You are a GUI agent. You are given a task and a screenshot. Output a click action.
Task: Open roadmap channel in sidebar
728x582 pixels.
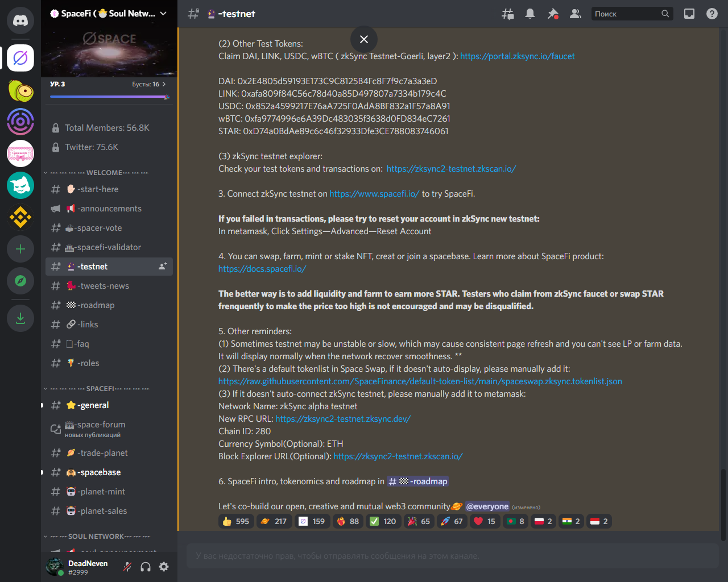tap(109, 305)
